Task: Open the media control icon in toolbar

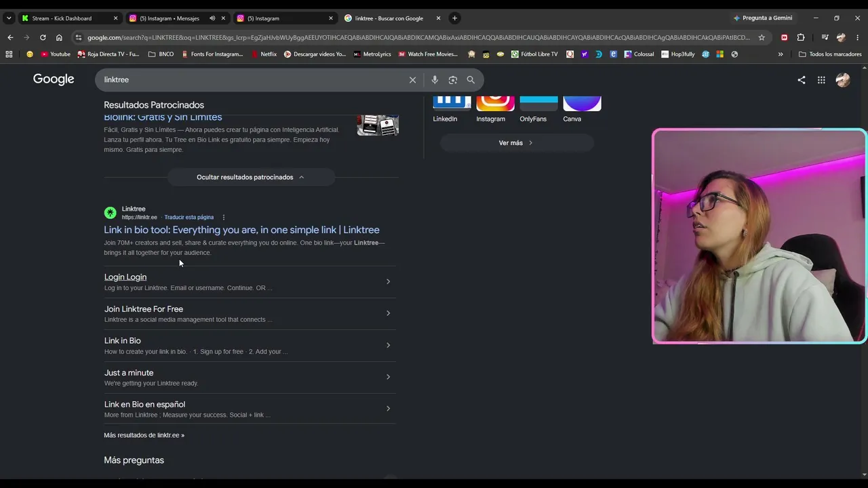Action: [825, 37]
